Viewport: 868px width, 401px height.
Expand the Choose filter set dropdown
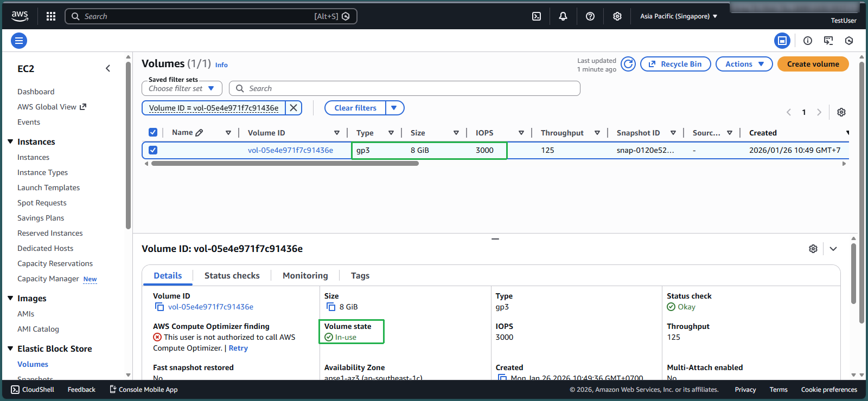[x=182, y=88]
